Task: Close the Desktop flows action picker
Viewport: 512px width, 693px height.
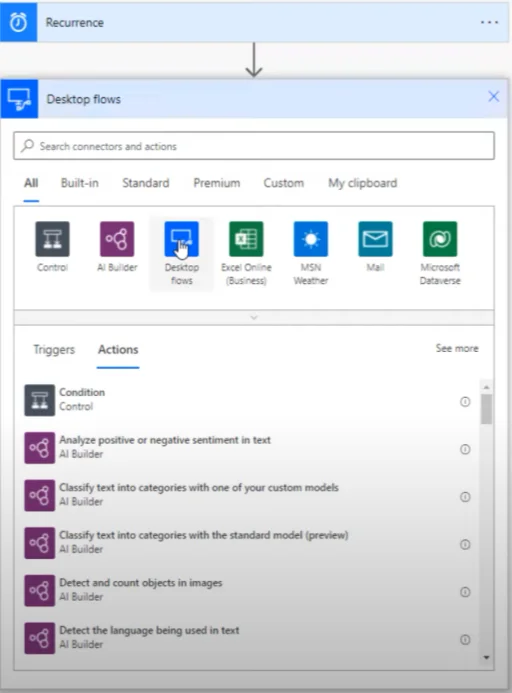Action: (x=493, y=96)
